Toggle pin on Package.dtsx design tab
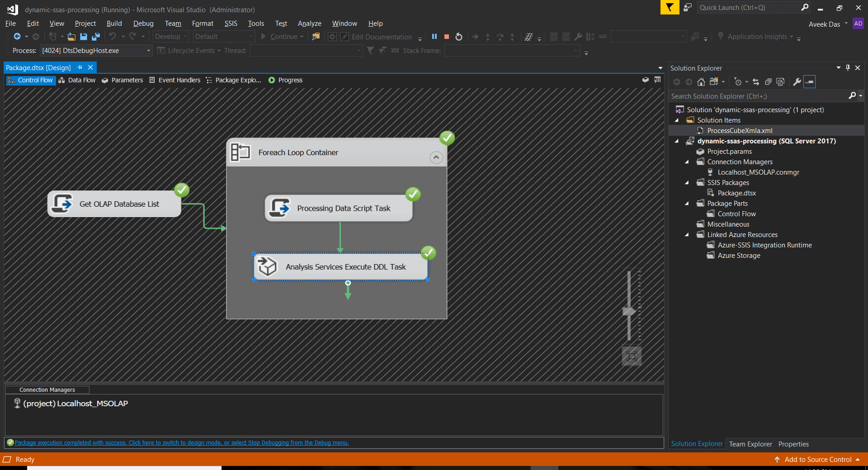The width and height of the screenshot is (868, 470). point(80,67)
